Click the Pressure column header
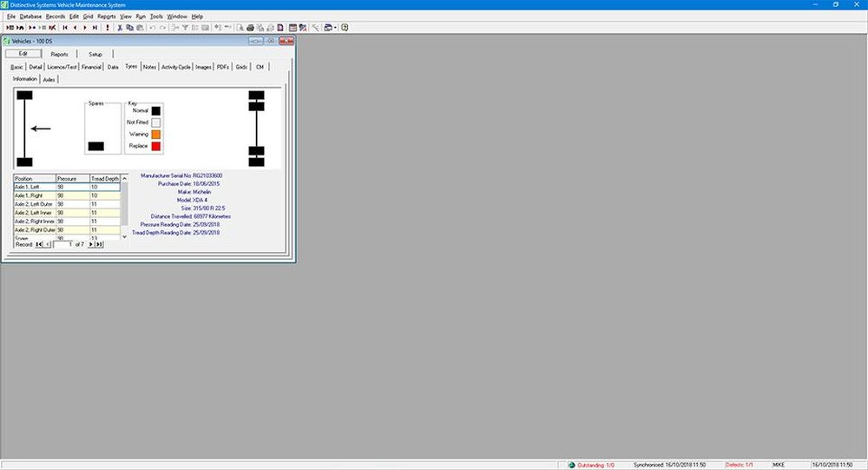 [73, 178]
